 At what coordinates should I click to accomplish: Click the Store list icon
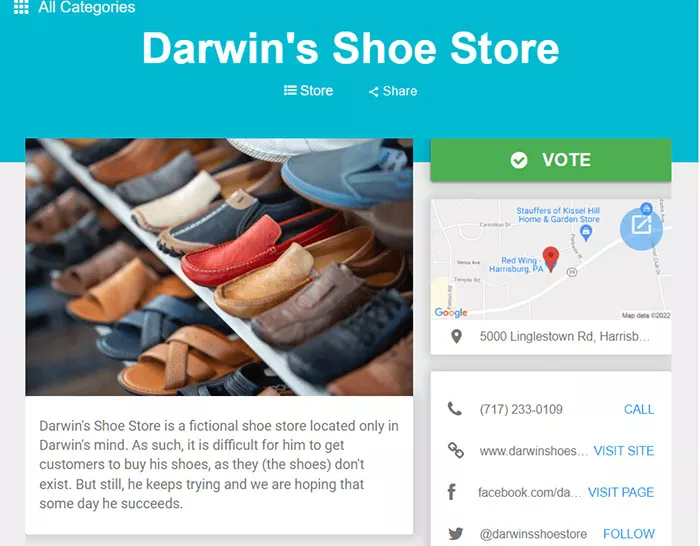[290, 91]
